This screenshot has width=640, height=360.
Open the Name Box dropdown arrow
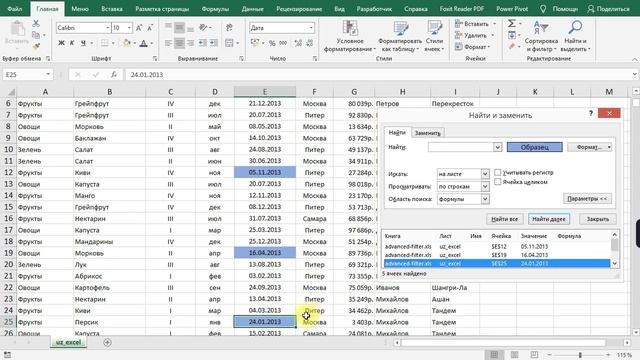tap(48, 75)
